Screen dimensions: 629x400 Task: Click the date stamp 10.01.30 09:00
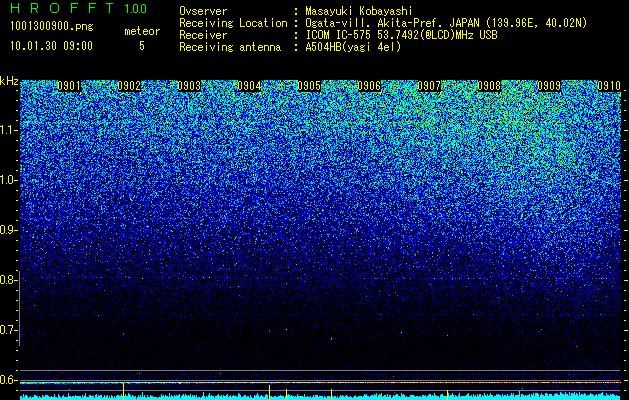point(51,46)
